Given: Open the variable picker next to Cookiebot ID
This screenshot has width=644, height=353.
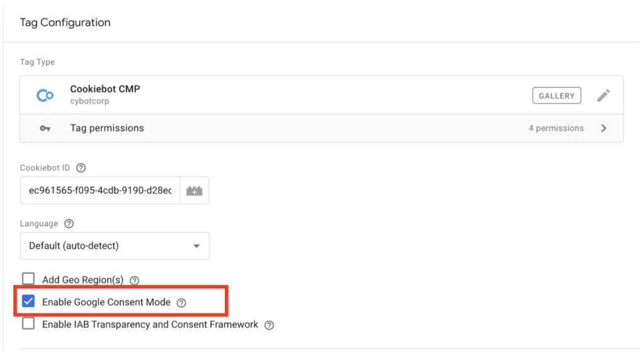Looking at the screenshot, I should [x=194, y=190].
